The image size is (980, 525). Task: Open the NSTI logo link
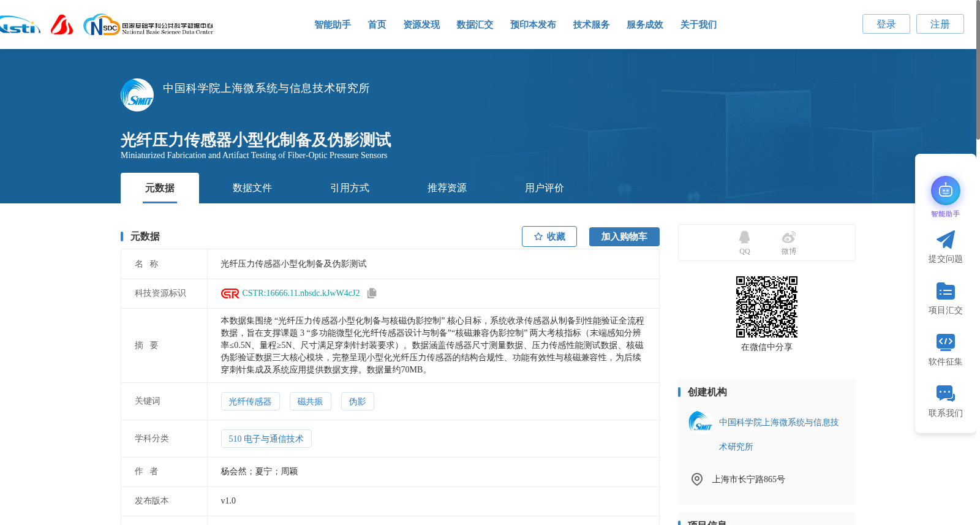click(20, 25)
